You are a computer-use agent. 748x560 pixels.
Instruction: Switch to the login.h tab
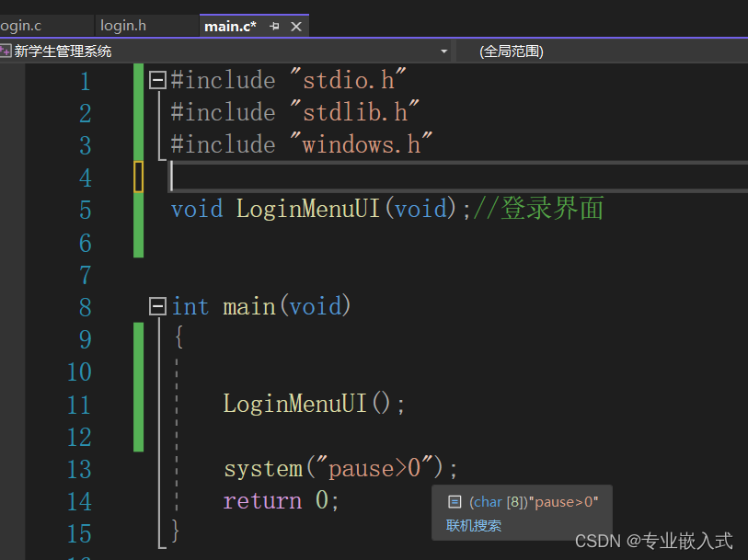click(x=123, y=26)
